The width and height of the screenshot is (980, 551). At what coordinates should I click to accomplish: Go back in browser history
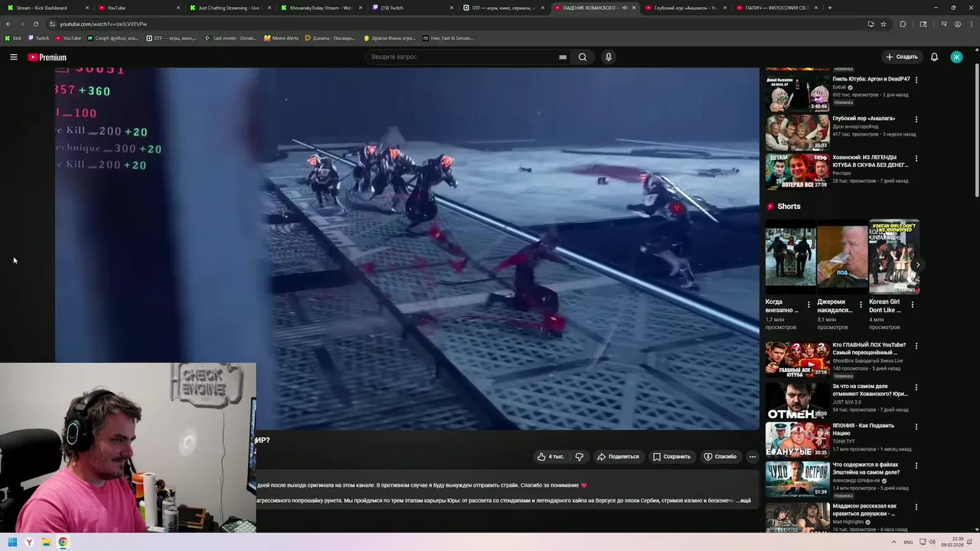(8, 24)
